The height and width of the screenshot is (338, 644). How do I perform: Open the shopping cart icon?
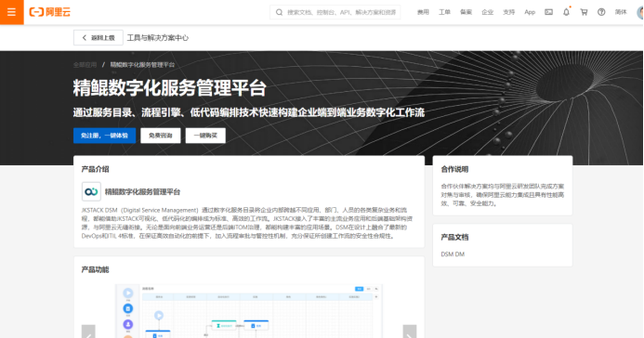(x=584, y=12)
